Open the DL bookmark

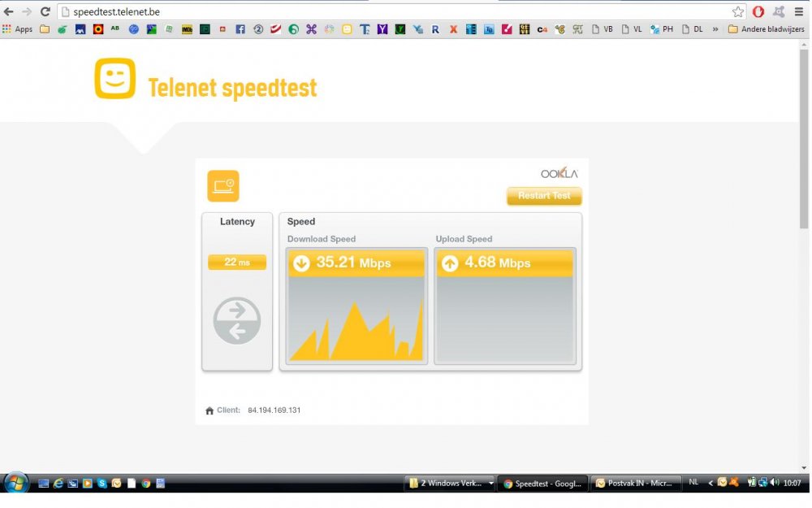pyautogui.click(x=693, y=29)
